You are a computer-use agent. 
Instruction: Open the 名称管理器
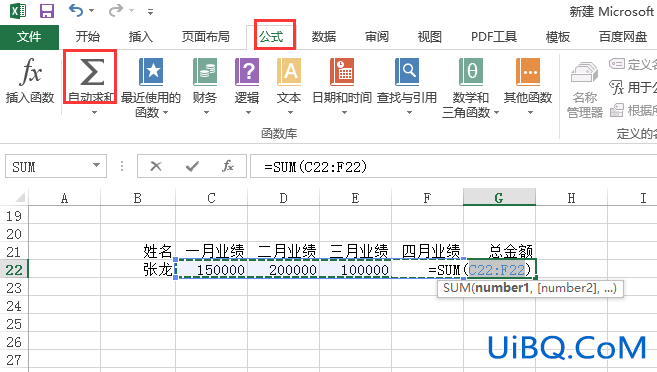(x=585, y=89)
